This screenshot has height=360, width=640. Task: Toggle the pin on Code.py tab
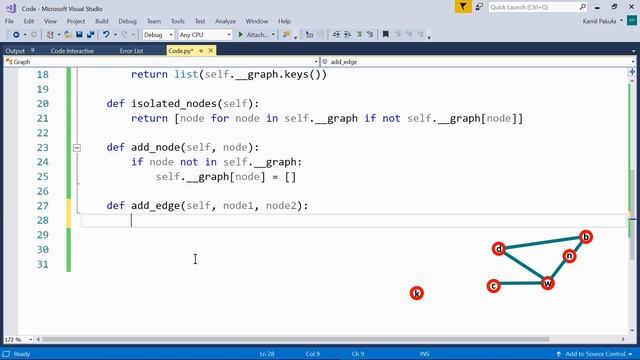[201, 51]
